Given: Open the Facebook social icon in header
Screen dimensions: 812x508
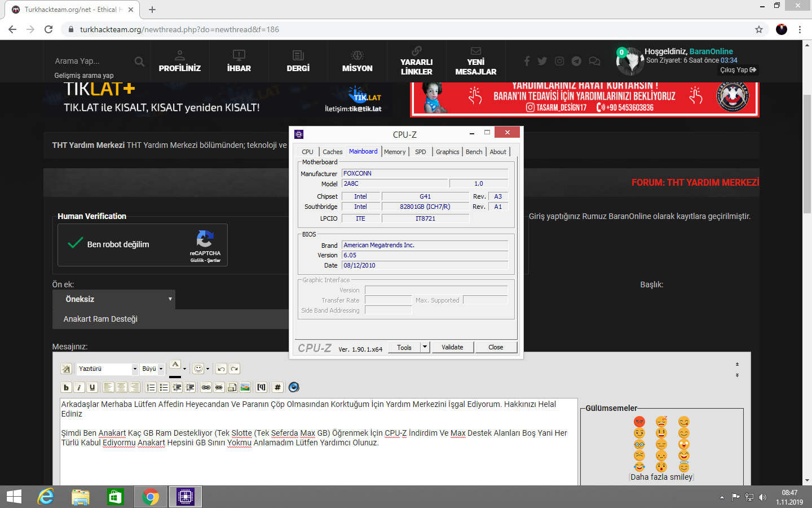Looking at the screenshot, I should (x=527, y=61).
